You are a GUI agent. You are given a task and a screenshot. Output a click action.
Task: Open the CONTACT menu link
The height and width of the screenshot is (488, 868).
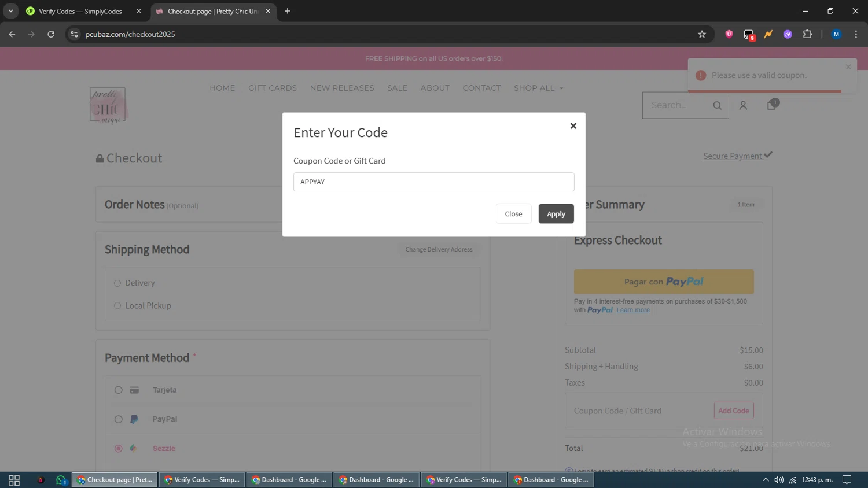tap(481, 88)
